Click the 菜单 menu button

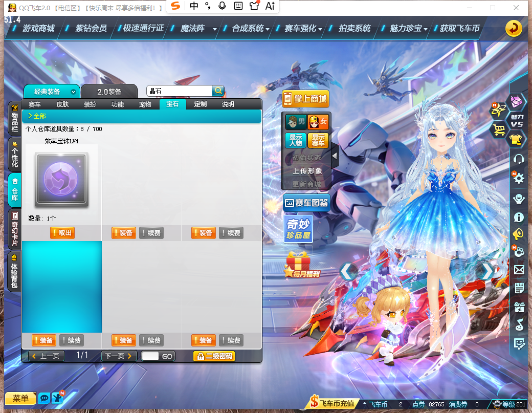20,398
